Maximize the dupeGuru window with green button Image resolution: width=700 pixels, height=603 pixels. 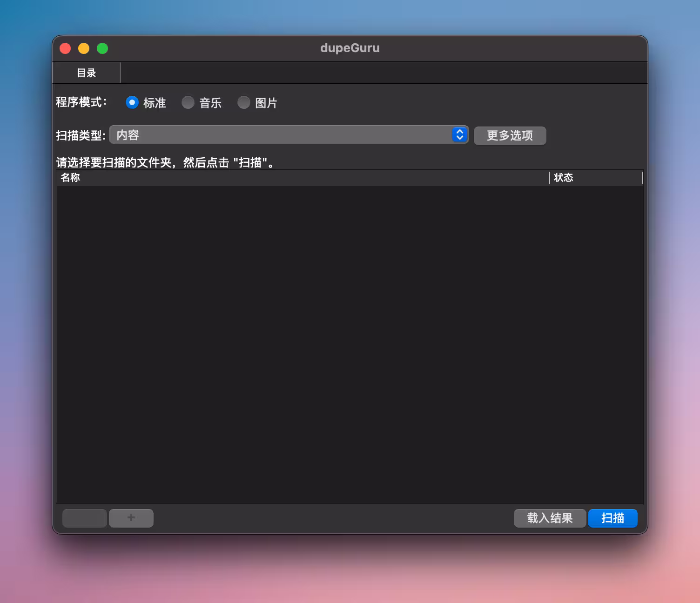tap(102, 48)
